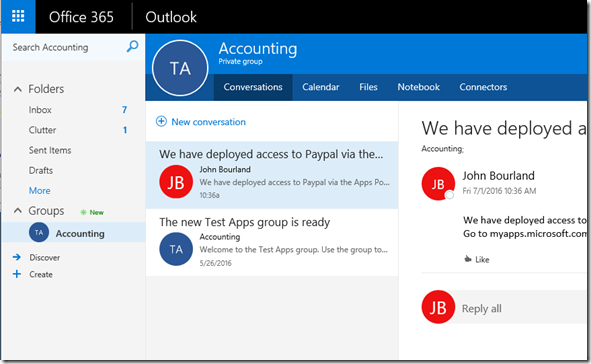Click the 5/26/2016 date in conversation list
Image resolution: width=591 pixels, height=364 pixels.
(x=216, y=263)
